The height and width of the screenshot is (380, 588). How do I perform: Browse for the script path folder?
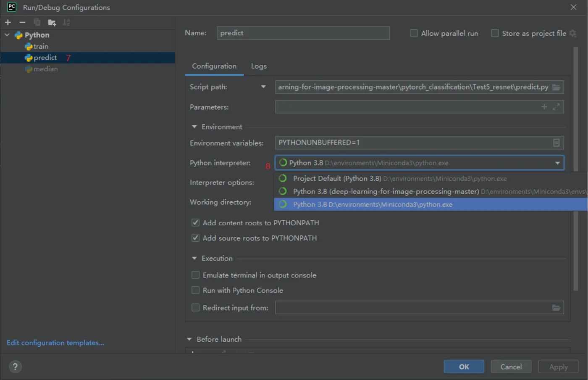556,87
